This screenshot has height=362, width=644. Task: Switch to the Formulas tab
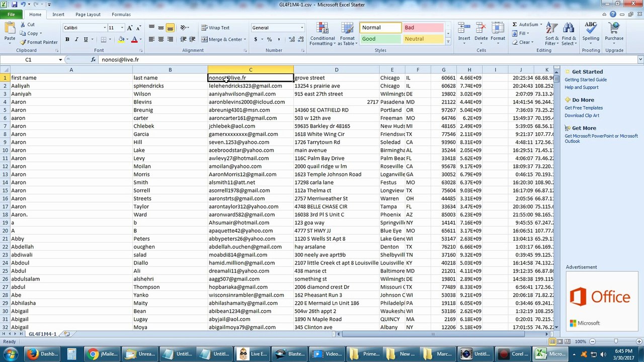click(x=121, y=15)
